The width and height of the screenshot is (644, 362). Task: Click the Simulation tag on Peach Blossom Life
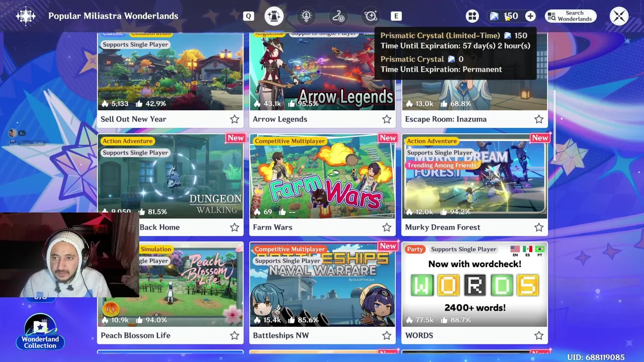[156, 249]
